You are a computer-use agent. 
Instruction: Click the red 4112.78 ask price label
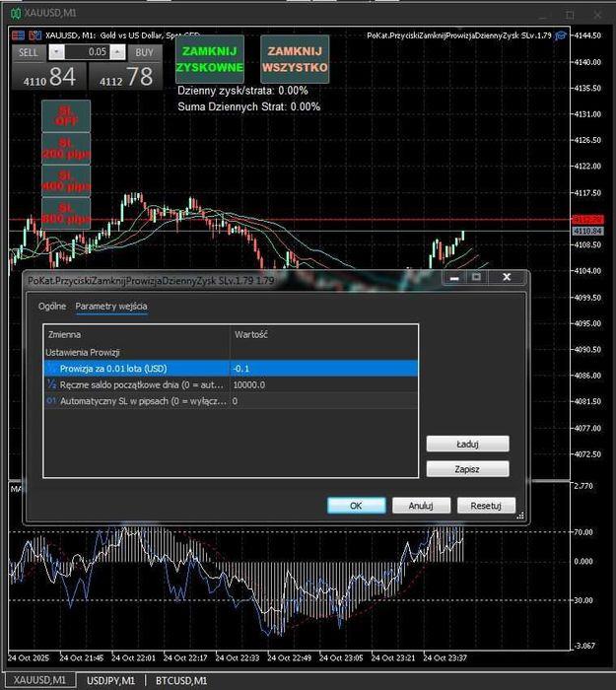point(587,219)
